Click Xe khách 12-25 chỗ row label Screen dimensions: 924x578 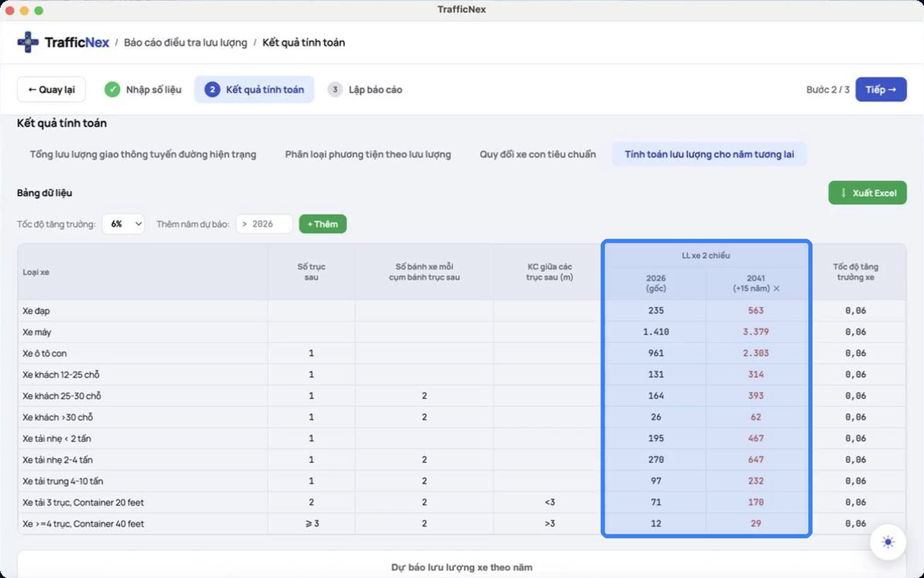[x=61, y=375]
